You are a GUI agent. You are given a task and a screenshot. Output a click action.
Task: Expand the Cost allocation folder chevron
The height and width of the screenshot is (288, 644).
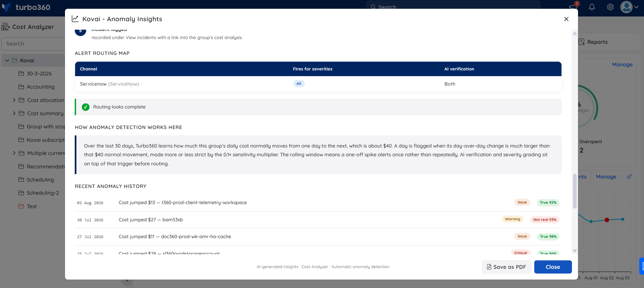coord(14,100)
